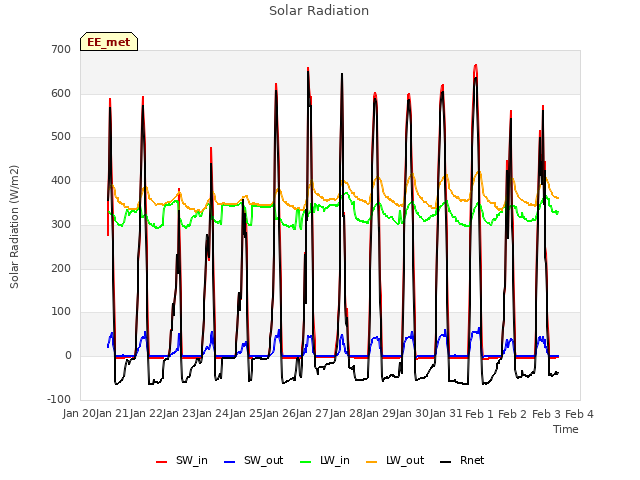
Task: Click the Jan 21 x-axis date label
Action: click(x=112, y=414)
